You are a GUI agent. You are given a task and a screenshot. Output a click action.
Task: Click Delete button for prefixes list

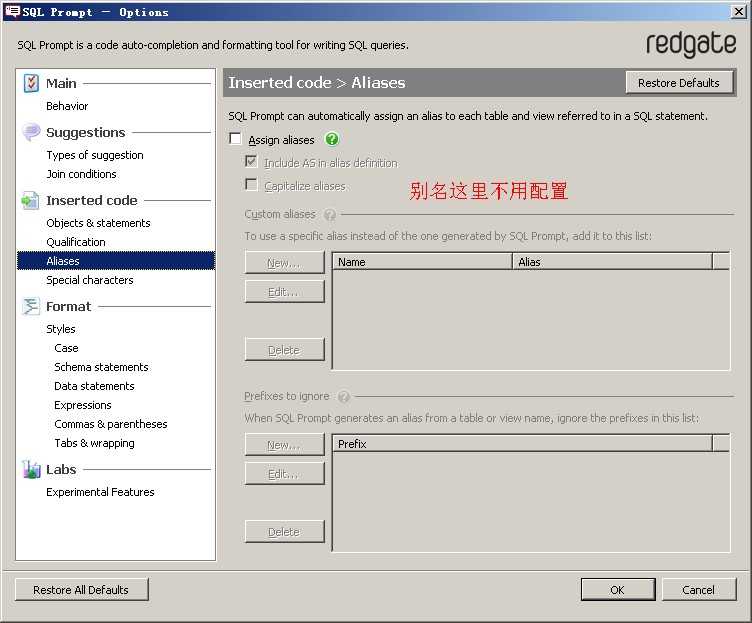tap(284, 532)
